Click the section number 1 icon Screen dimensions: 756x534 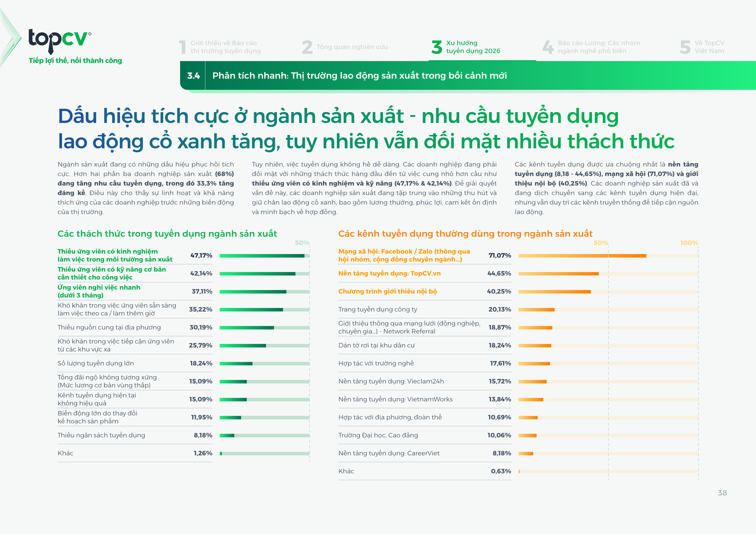click(182, 47)
